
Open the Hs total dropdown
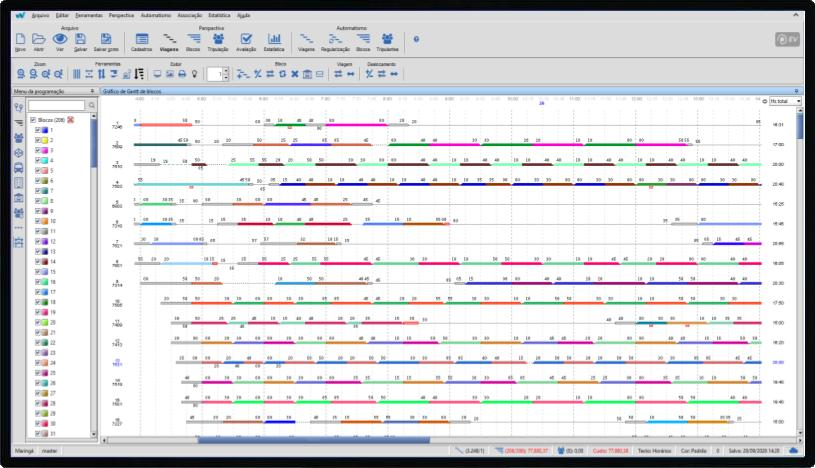click(x=785, y=101)
